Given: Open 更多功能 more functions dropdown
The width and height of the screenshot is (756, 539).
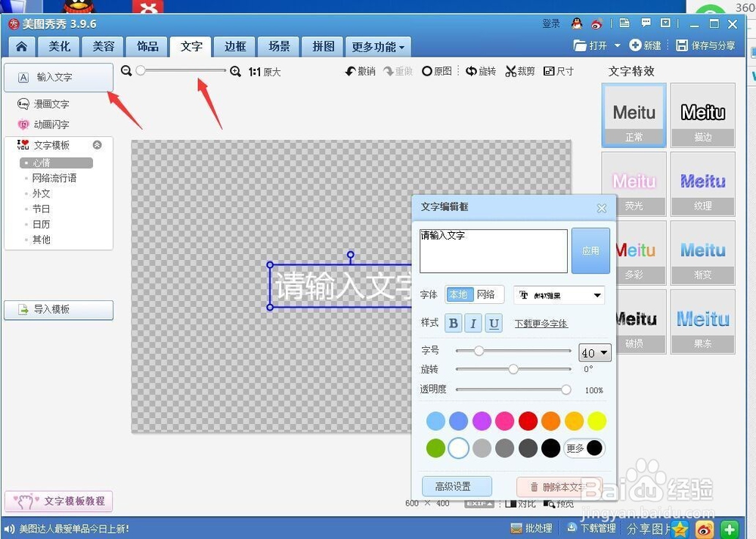Looking at the screenshot, I should pos(378,46).
